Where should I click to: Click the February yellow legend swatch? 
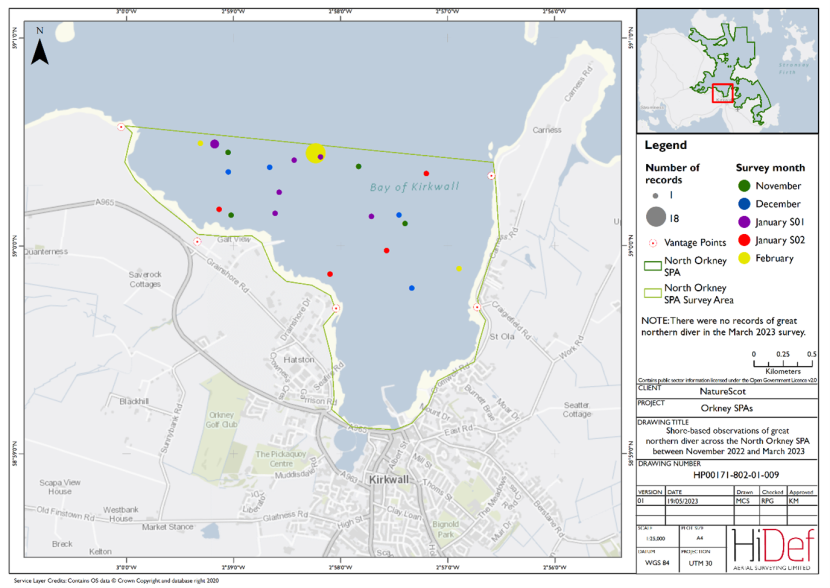tap(744, 258)
